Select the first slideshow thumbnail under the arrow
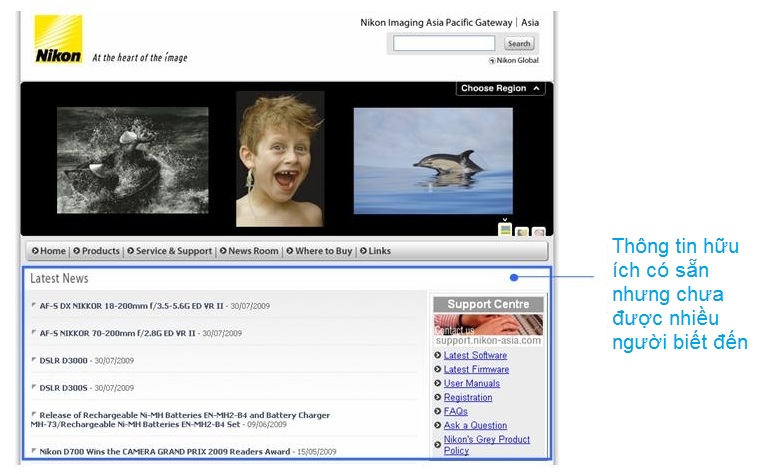This screenshot has height=474, width=771. point(505,230)
